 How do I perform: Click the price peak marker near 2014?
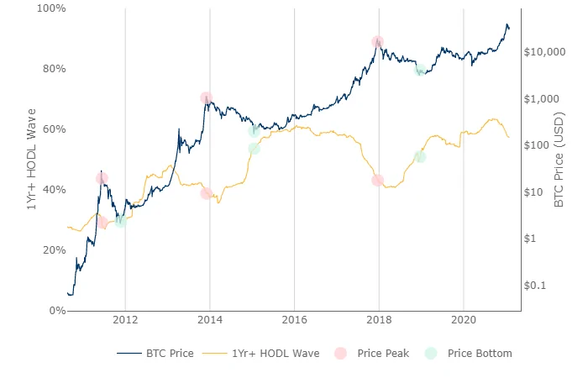pos(207,98)
